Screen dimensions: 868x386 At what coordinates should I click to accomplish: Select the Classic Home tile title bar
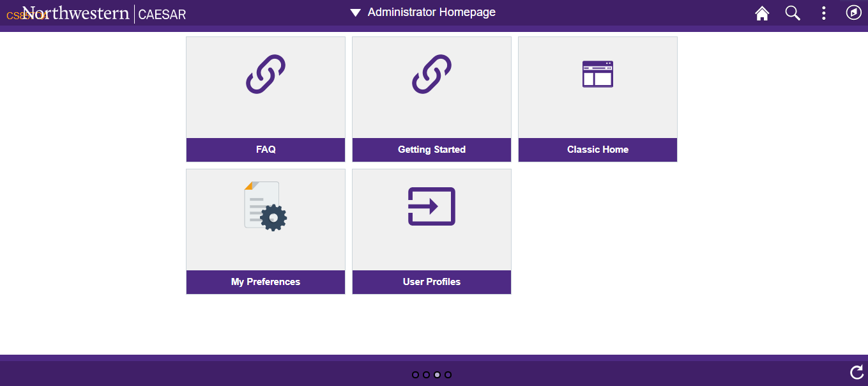pos(597,150)
